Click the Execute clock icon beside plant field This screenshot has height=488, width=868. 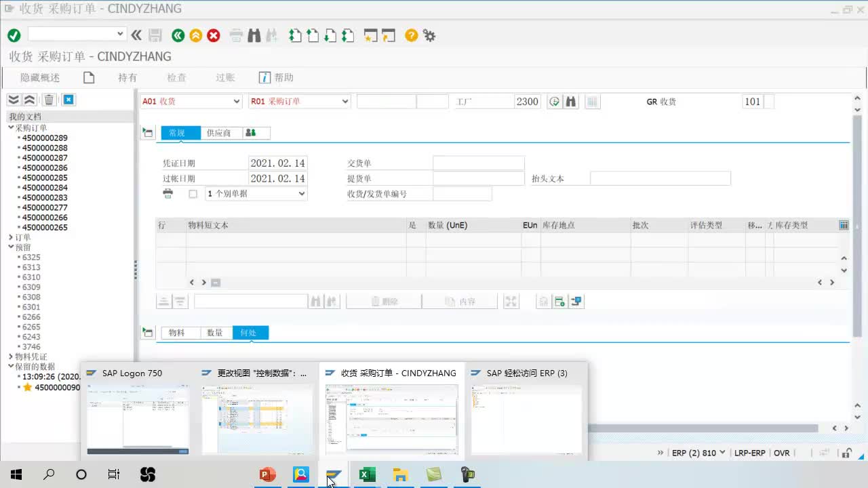(x=555, y=102)
